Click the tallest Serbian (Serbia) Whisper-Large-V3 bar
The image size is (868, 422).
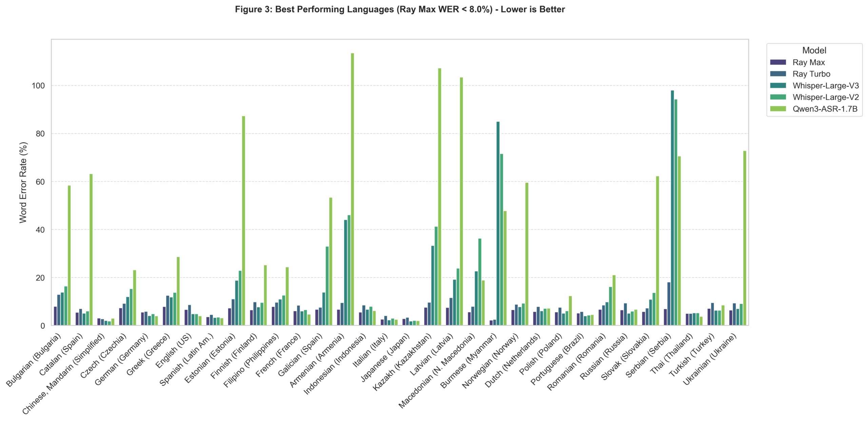pyautogui.click(x=672, y=208)
